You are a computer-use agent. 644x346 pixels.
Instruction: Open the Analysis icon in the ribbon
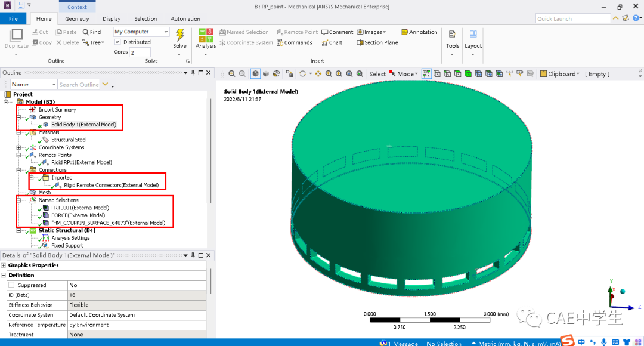(206, 35)
